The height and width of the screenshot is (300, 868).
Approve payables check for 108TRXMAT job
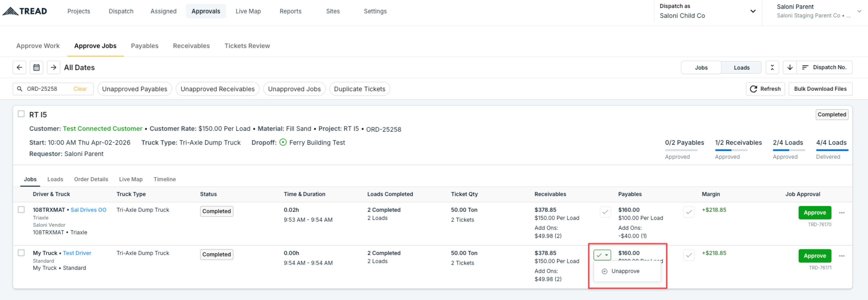[x=689, y=212]
